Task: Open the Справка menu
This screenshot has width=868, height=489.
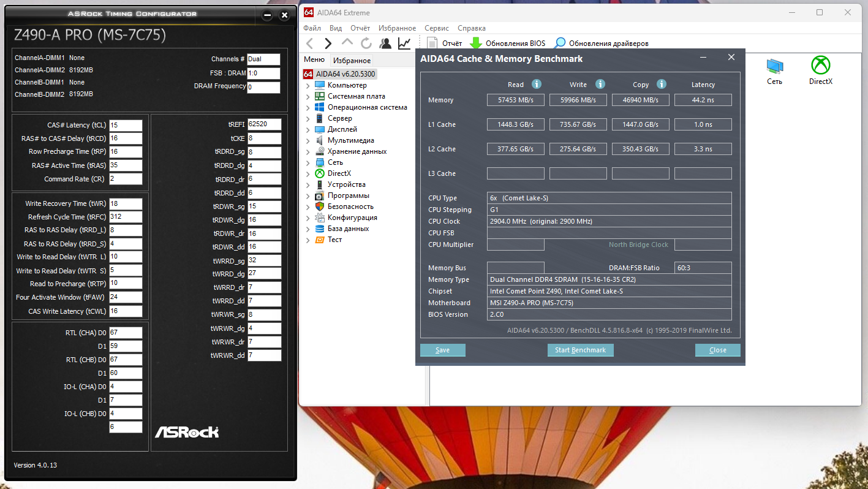Action: click(472, 28)
